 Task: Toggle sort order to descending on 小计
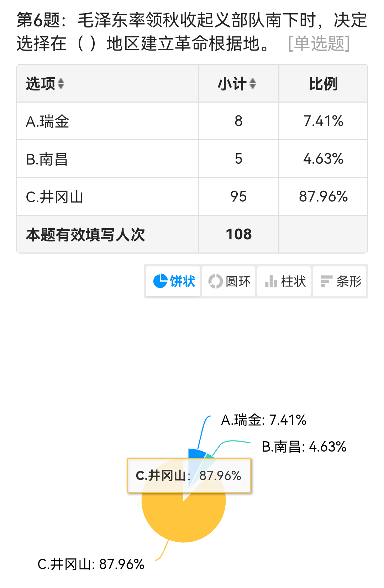pos(253,86)
